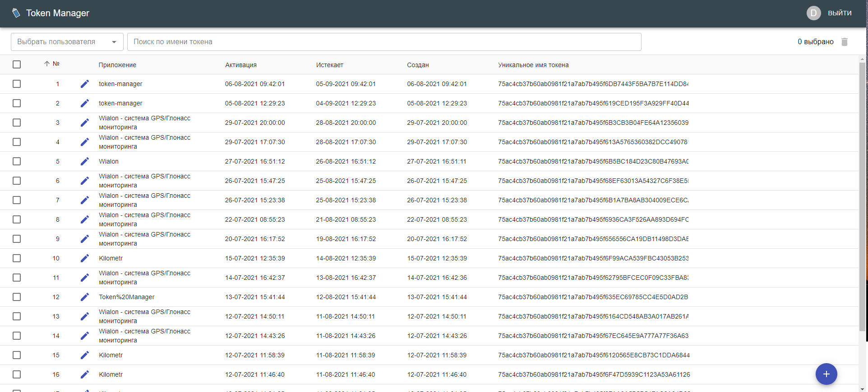Check the checkbox for row 2
868x392 pixels.
[x=17, y=103]
